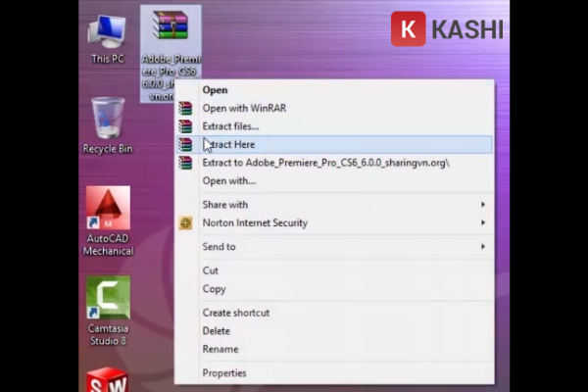Open Properties for the archive
Viewport: 588px width, 392px height.
pos(224,373)
